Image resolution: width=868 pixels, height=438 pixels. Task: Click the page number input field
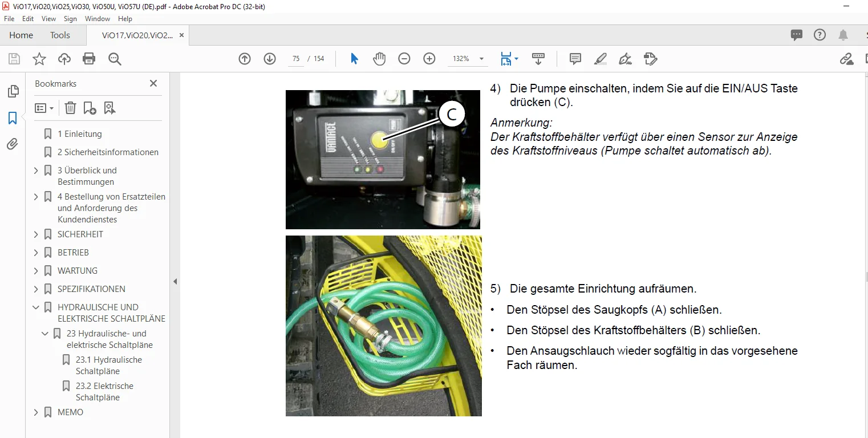[x=296, y=59]
